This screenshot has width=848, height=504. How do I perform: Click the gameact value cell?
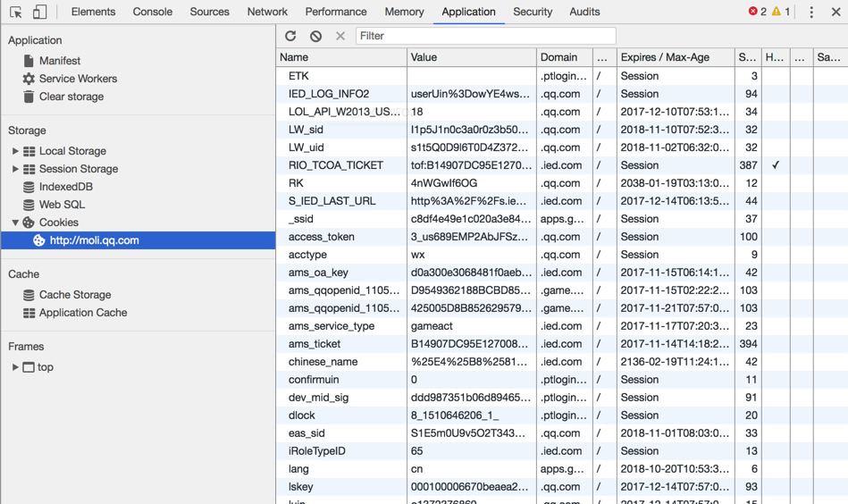click(472, 326)
